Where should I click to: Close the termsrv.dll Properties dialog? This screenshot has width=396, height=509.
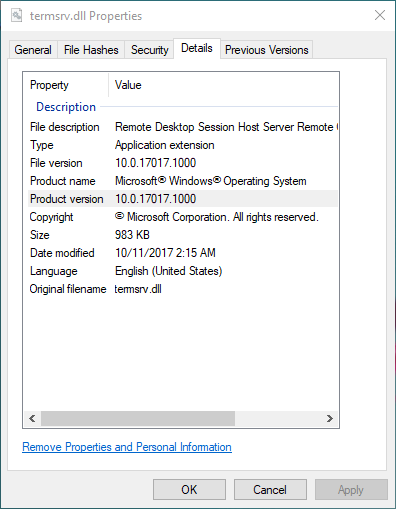point(380,15)
